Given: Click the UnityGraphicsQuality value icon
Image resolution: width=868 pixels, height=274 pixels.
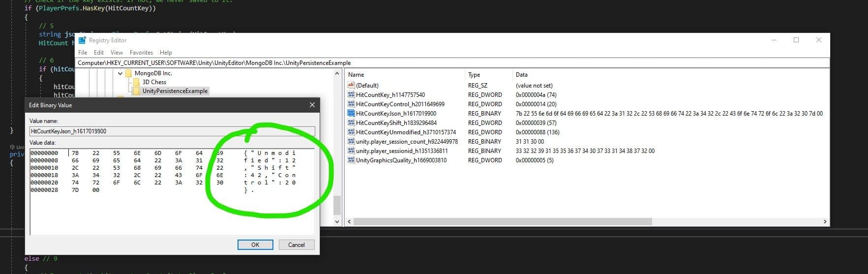Looking at the screenshot, I should 351,160.
